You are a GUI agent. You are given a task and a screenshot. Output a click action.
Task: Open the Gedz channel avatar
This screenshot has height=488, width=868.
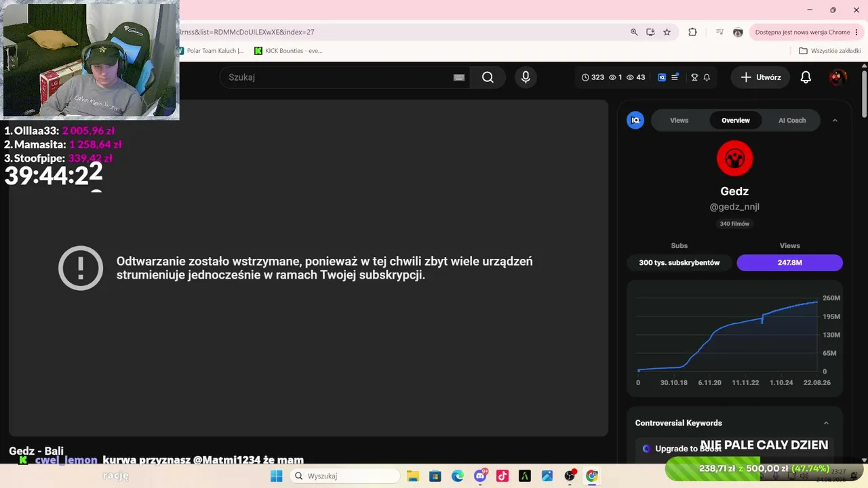click(734, 158)
